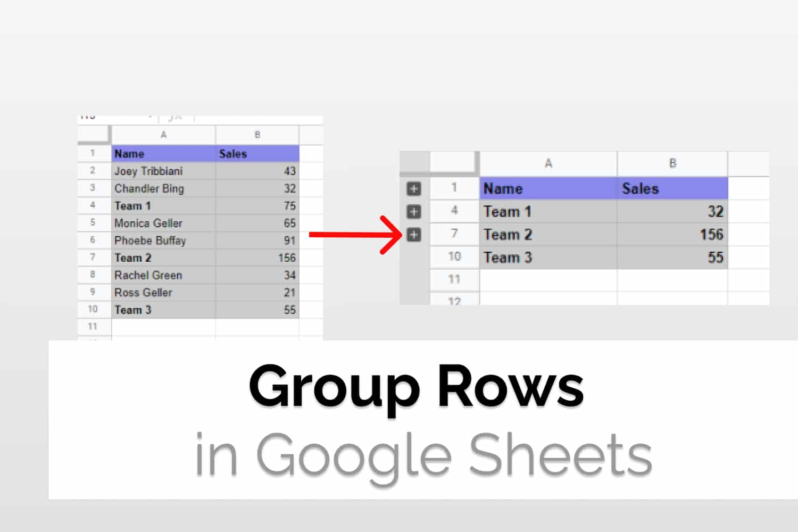
Task: Select row header 2 in left sheet
Action: [94, 171]
